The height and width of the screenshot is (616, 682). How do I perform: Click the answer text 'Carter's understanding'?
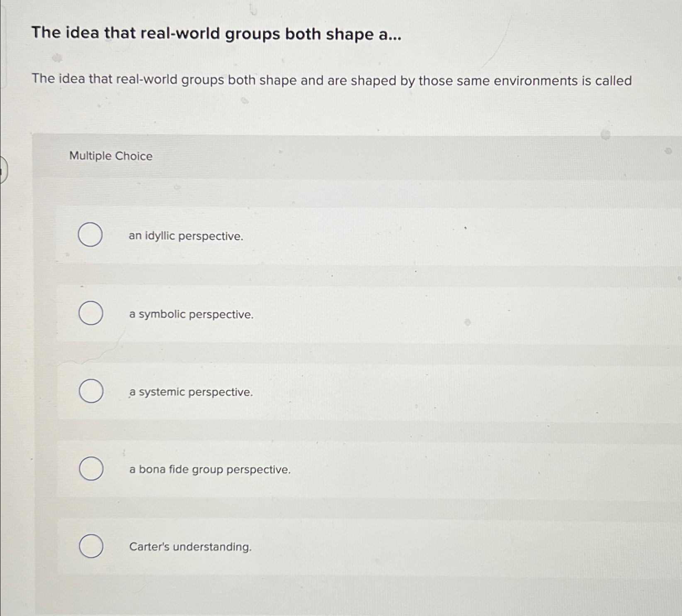190,547
